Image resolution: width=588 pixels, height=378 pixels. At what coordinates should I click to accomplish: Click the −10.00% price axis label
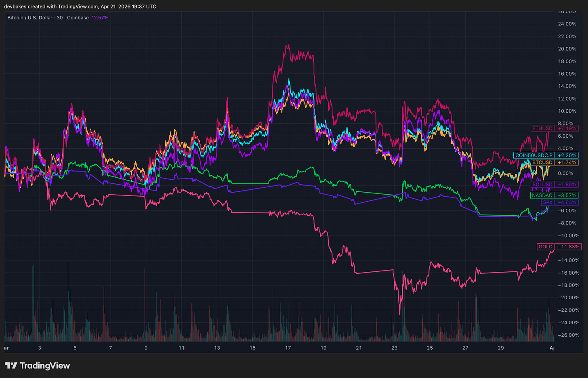point(568,235)
